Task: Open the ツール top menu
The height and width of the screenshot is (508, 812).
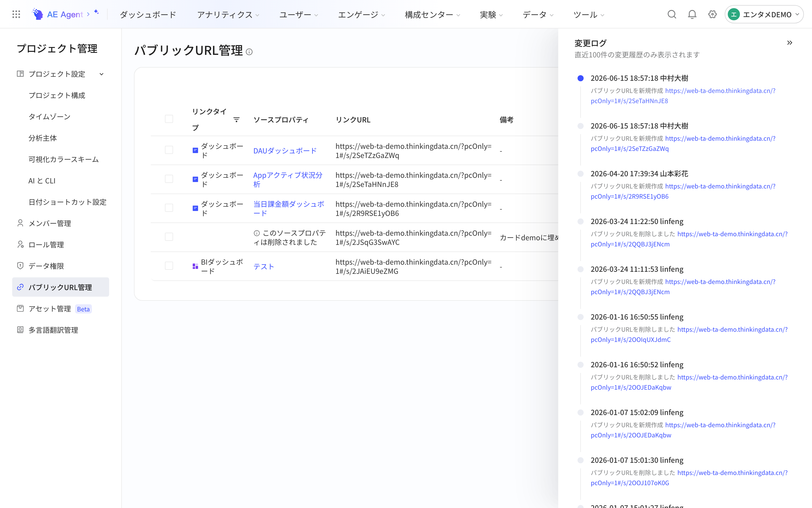Action: 589,15
